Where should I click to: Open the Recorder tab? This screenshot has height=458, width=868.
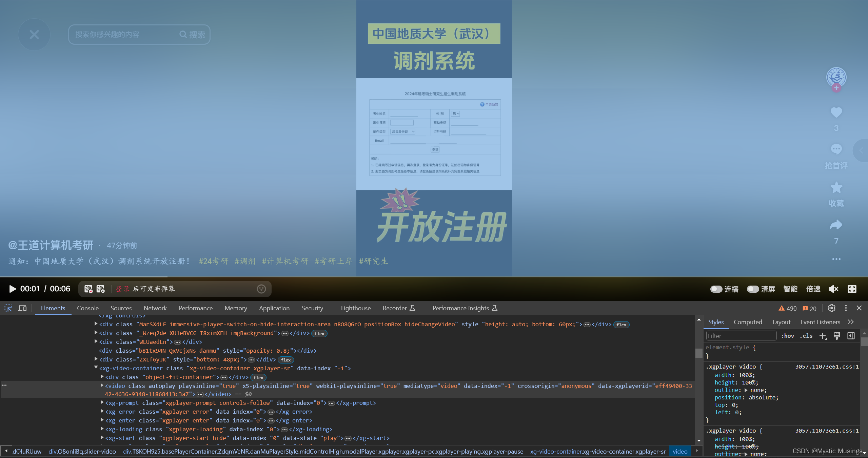tap(399, 308)
